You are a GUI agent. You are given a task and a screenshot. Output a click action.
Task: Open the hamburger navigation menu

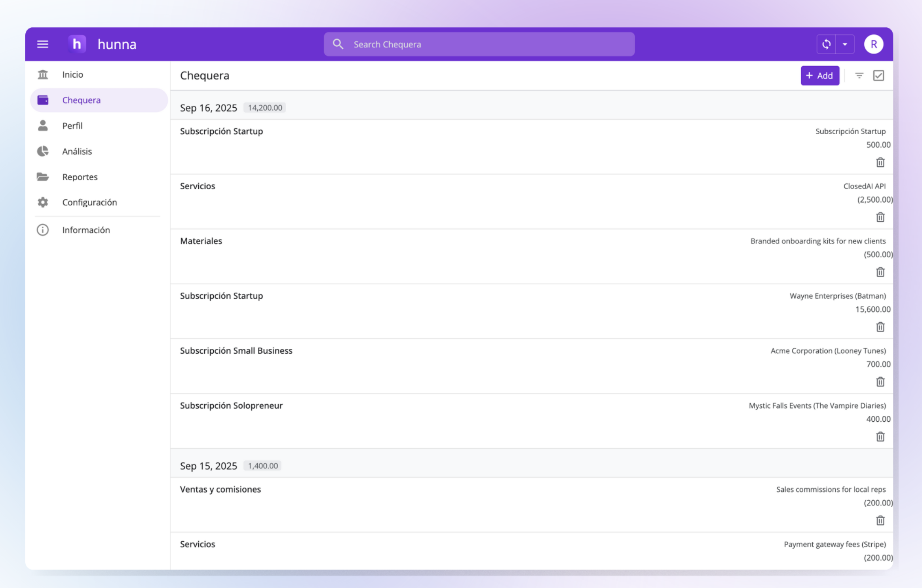pyautogui.click(x=43, y=44)
